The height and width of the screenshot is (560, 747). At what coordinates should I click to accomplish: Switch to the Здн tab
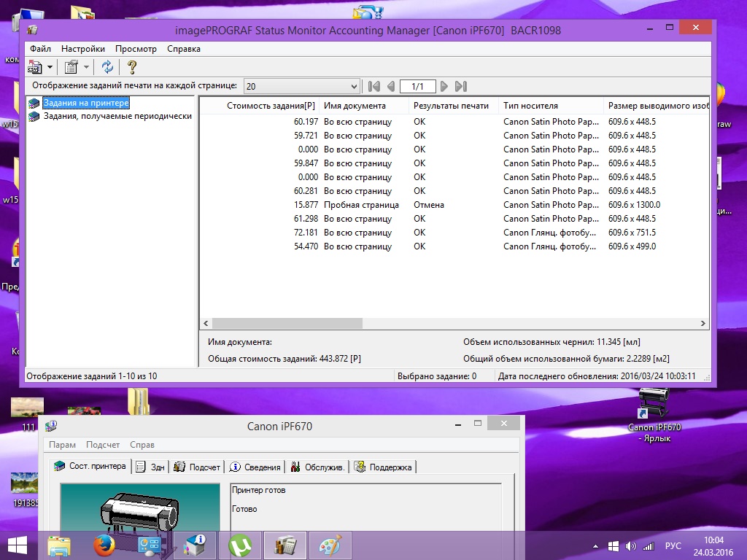point(151,467)
